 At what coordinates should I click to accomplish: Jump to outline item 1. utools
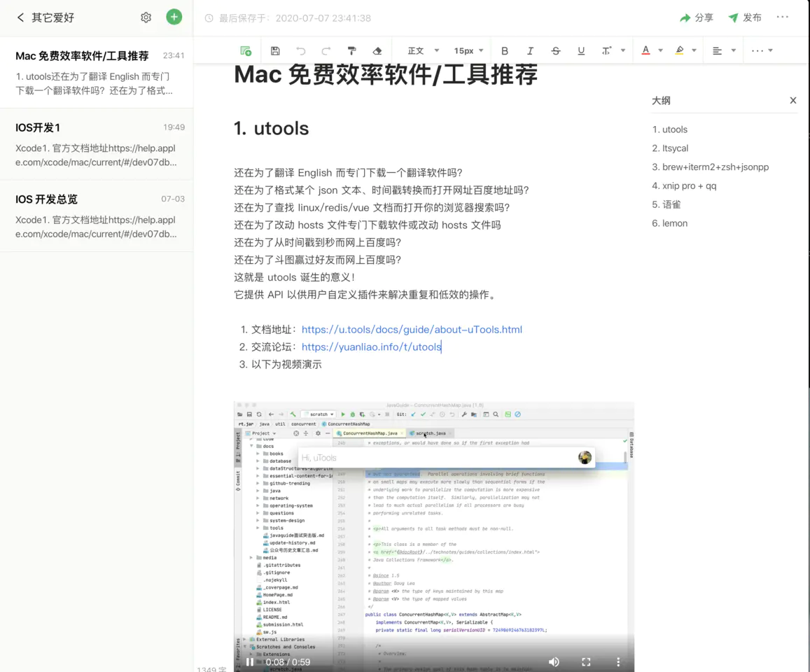tap(669, 129)
